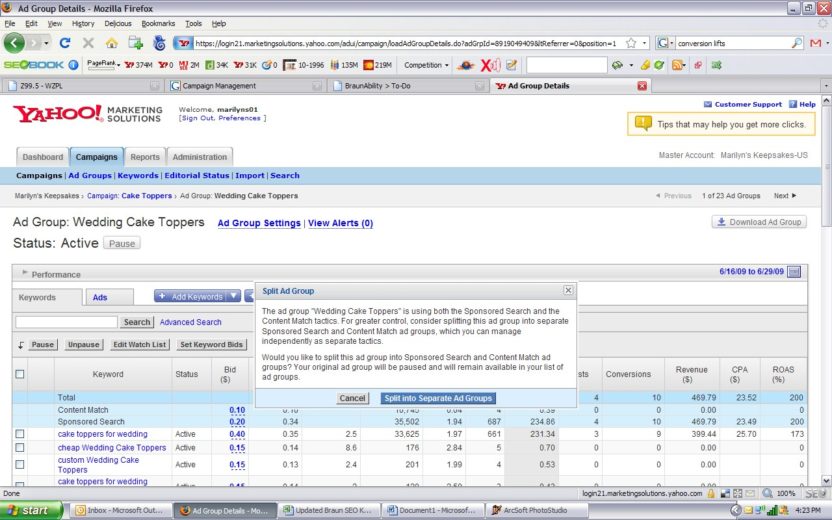Click the Set Keyword Bids button
Image resolution: width=832 pixels, height=520 pixels.
(x=211, y=344)
